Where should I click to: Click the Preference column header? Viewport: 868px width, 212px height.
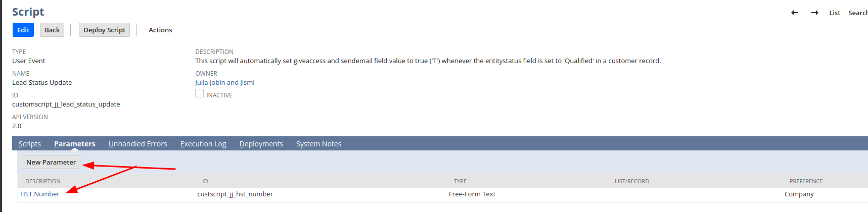pyautogui.click(x=806, y=181)
